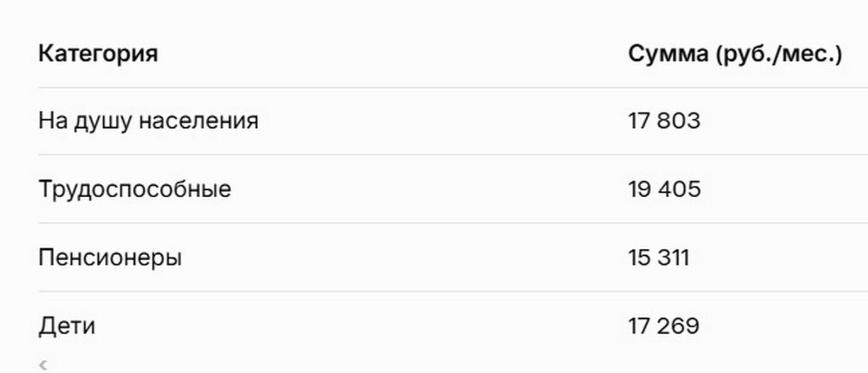Click the 'Категория' column header
This screenshot has width=868, height=373.
pyautogui.click(x=98, y=54)
